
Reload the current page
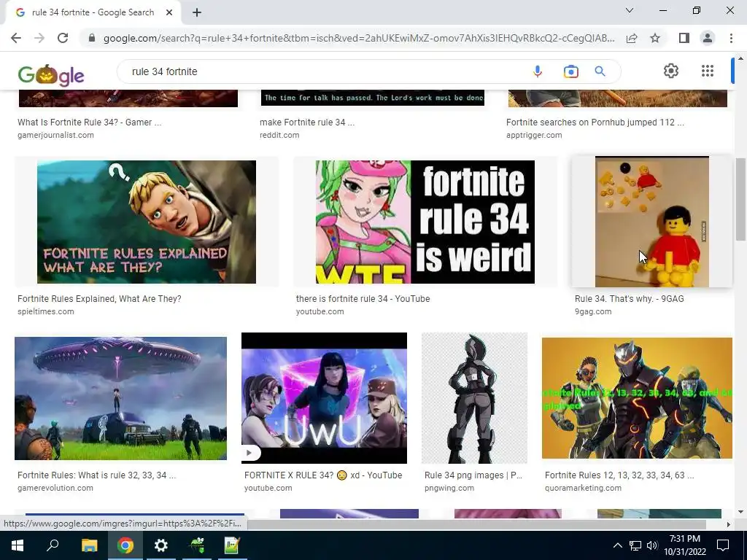63,38
